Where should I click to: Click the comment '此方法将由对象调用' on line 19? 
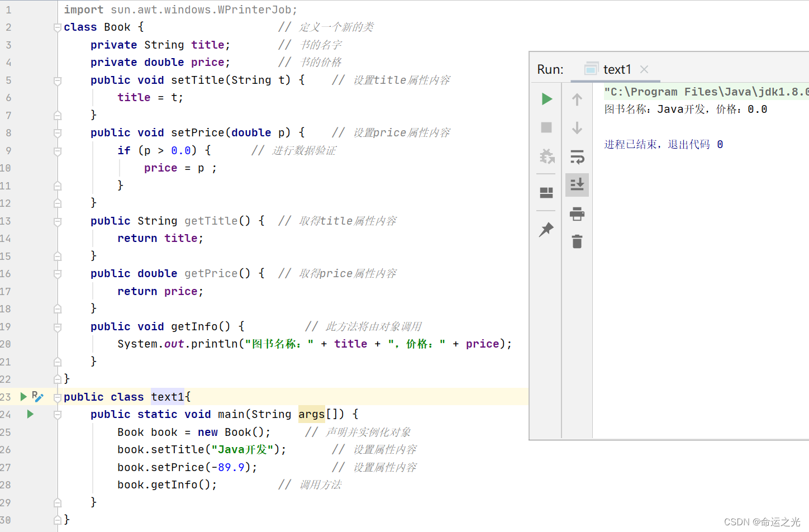coord(374,326)
